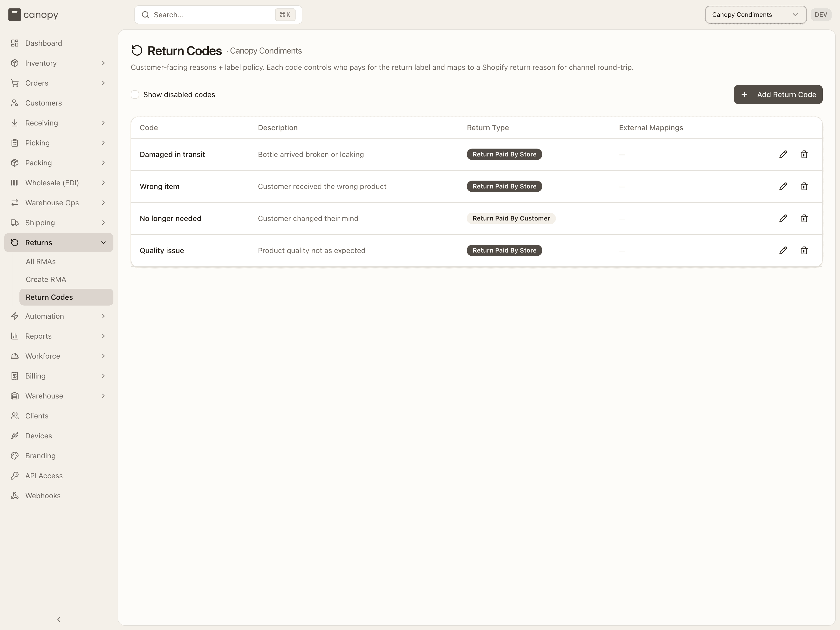The height and width of the screenshot is (630, 840).
Task: Click the Add Return Code button
Action: [x=778, y=94]
